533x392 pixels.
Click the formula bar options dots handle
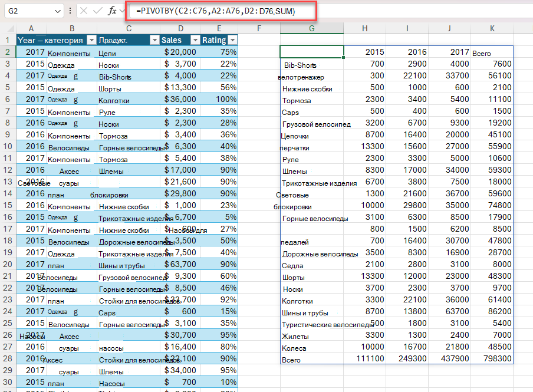[x=70, y=11]
